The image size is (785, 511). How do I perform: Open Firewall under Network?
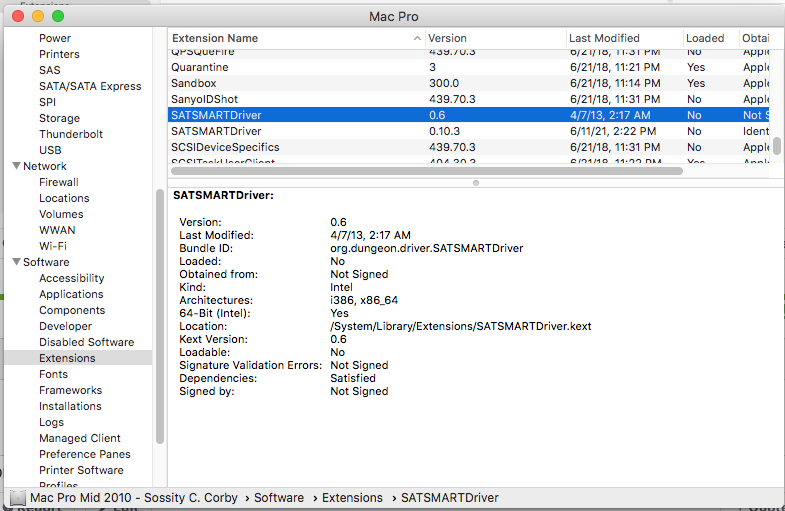click(x=59, y=182)
